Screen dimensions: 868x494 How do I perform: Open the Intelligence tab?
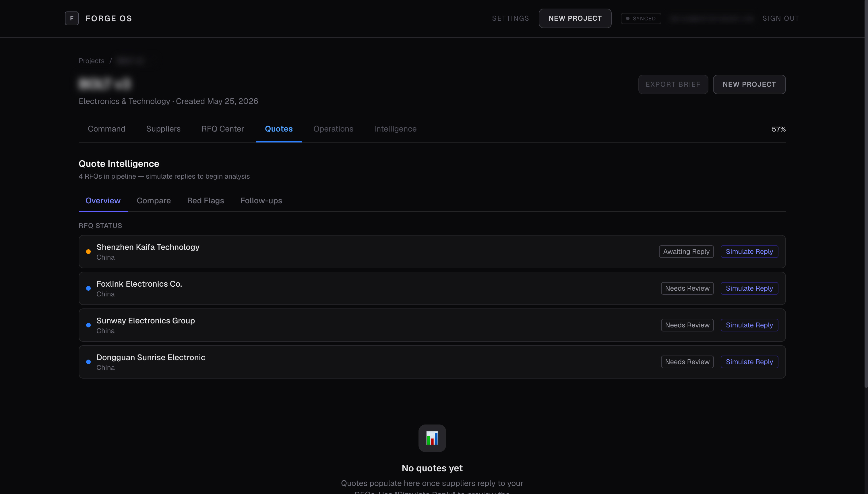click(x=395, y=129)
